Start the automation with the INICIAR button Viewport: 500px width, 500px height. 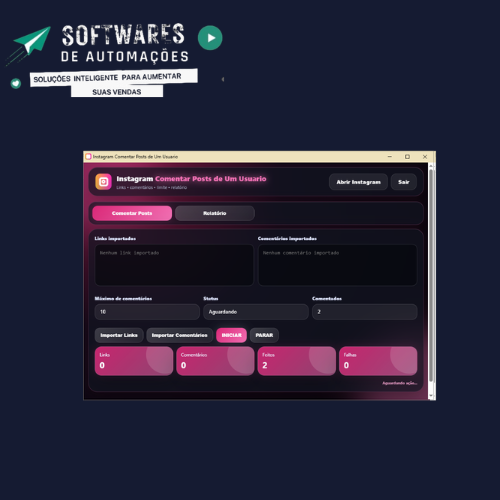tap(231, 335)
